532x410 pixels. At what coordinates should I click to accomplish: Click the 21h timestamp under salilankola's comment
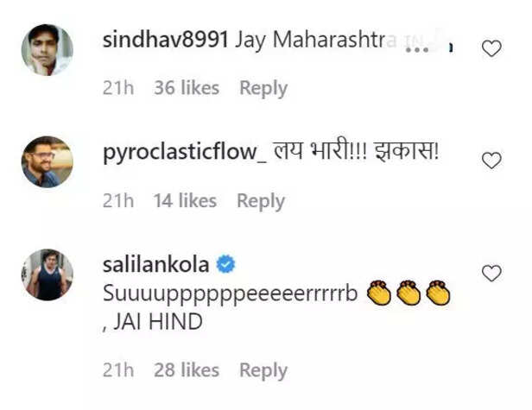coord(118,369)
